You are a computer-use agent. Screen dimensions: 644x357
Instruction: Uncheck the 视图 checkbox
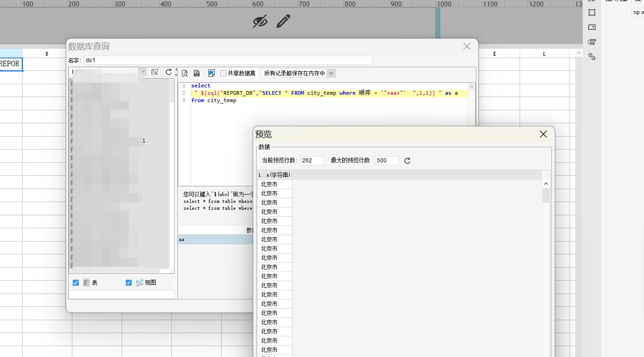coord(129,282)
